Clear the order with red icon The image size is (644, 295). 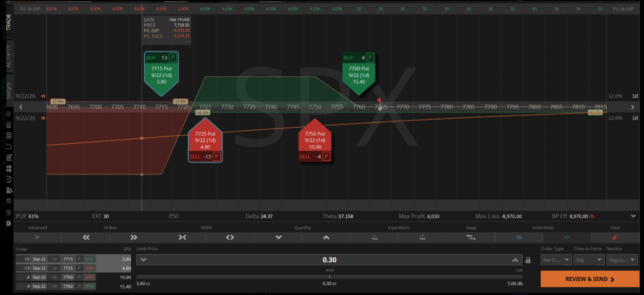pyautogui.click(x=615, y=237)
